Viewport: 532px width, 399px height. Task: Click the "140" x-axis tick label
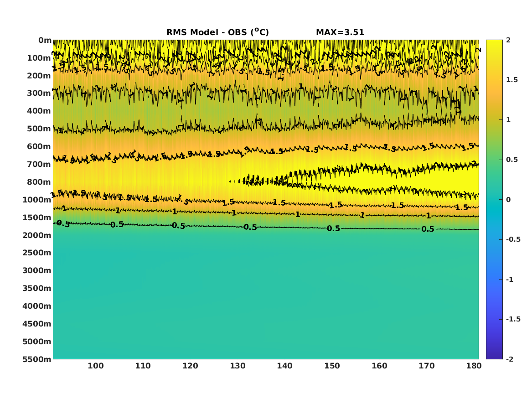click(x=284, y=366)
